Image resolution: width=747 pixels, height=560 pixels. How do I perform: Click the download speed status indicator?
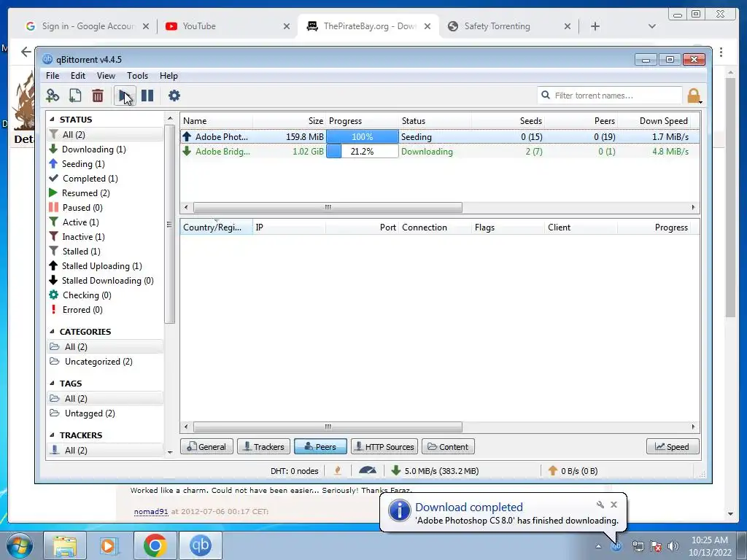[435, 470]
